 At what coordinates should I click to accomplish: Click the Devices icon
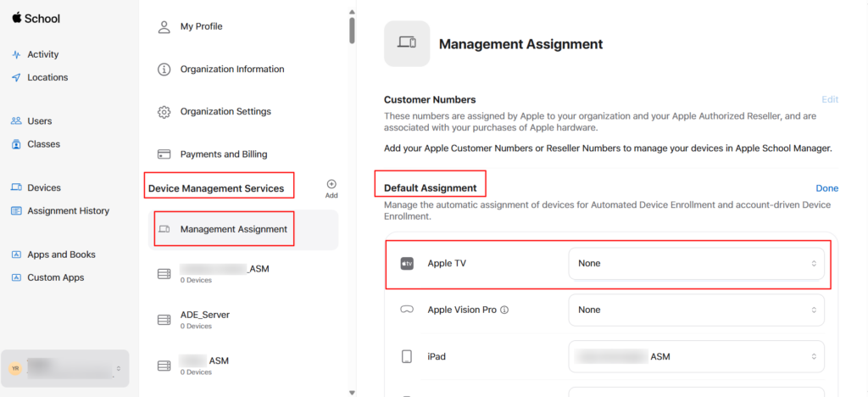16,187
